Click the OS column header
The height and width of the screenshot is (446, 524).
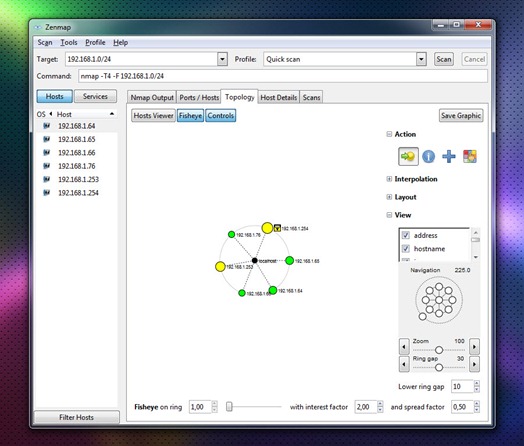tap(41, 114)
